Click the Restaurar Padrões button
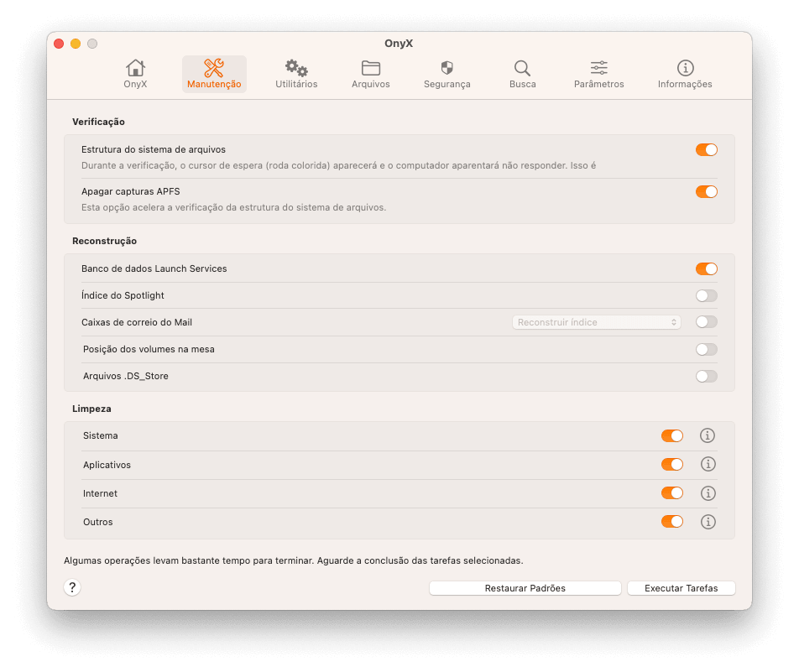Screen dimensions: 799x672 [x=525, y=588]
